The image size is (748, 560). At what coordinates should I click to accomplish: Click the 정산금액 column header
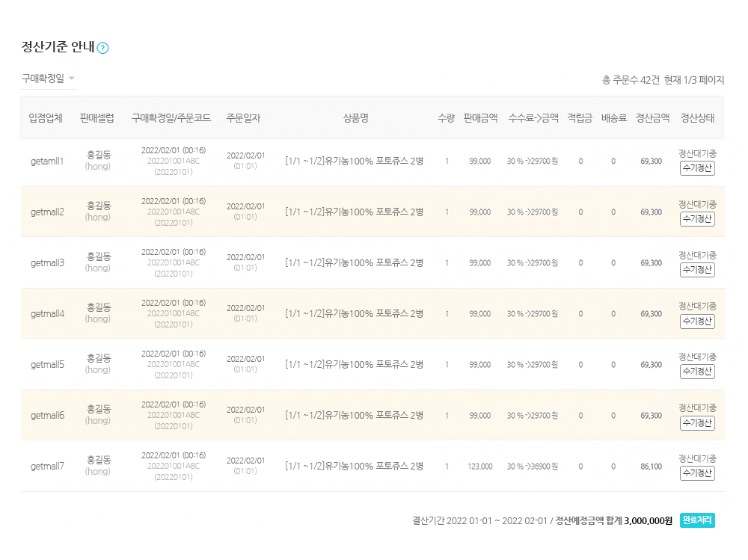coord(652,118)
